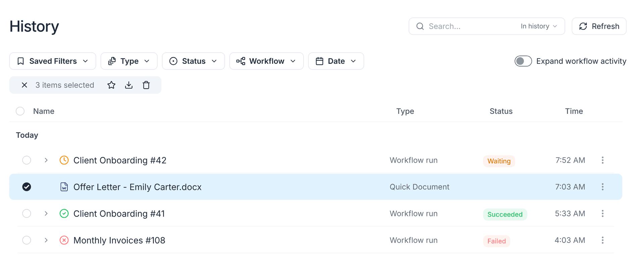Click the Status column header
This screenshot has height=256, width=644.
pos(501,111)
